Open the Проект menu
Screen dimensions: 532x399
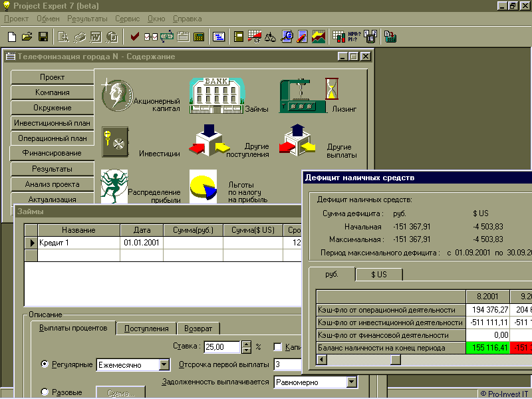tap(16, 19)
